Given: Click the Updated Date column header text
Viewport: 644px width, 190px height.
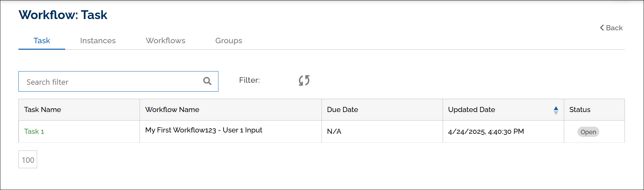Looking at the screenshot, I should pos(472,110).
